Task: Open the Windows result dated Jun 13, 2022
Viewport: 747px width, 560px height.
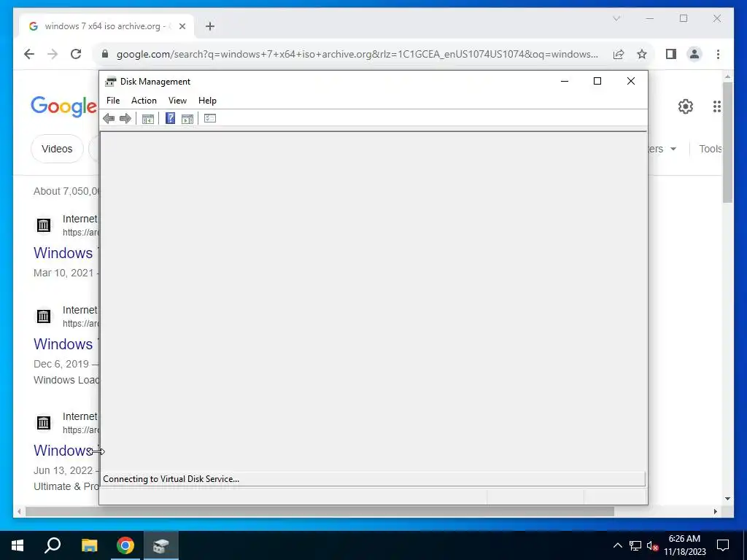Action: coord(63,451)
